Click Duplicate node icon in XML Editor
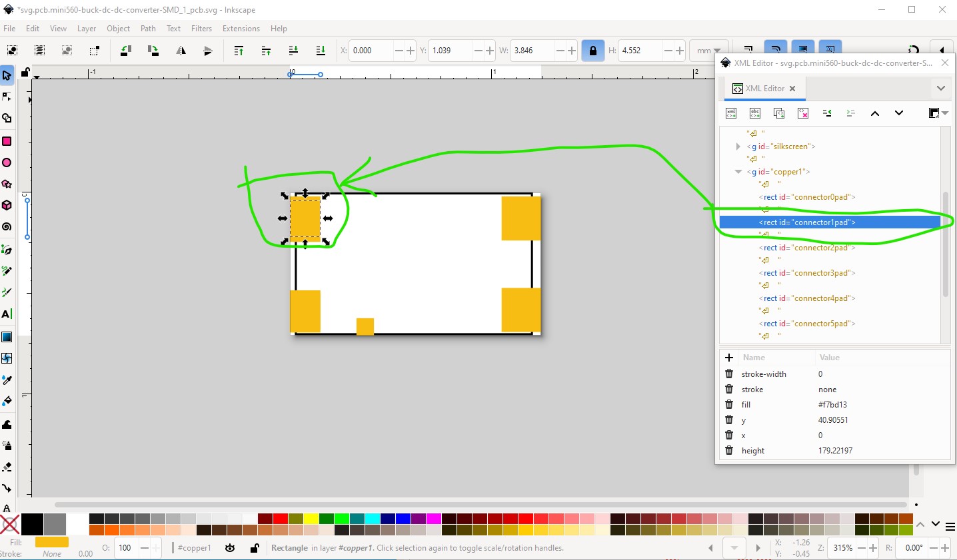This screenshot has width=957, height=560. [x=779, y=113]
